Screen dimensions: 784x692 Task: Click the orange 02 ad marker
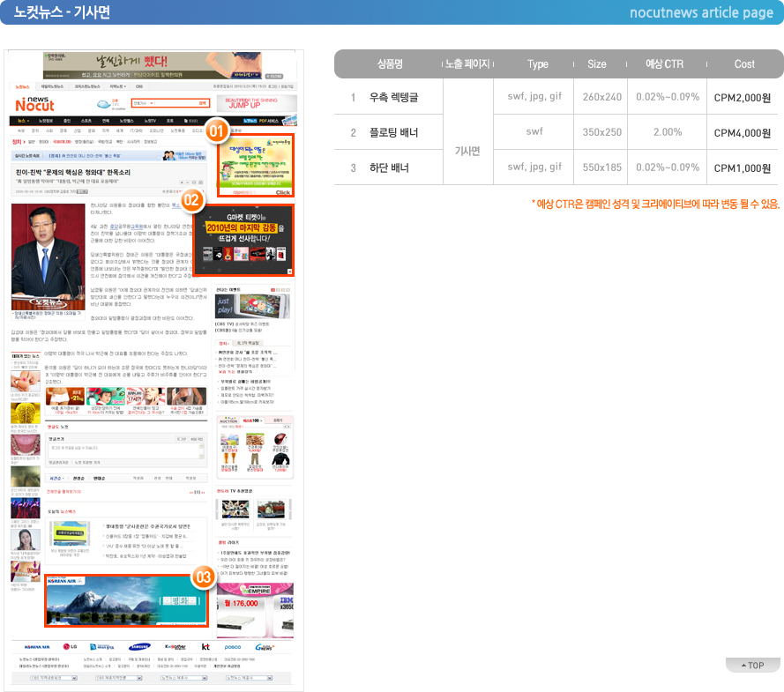click(192, 200)
